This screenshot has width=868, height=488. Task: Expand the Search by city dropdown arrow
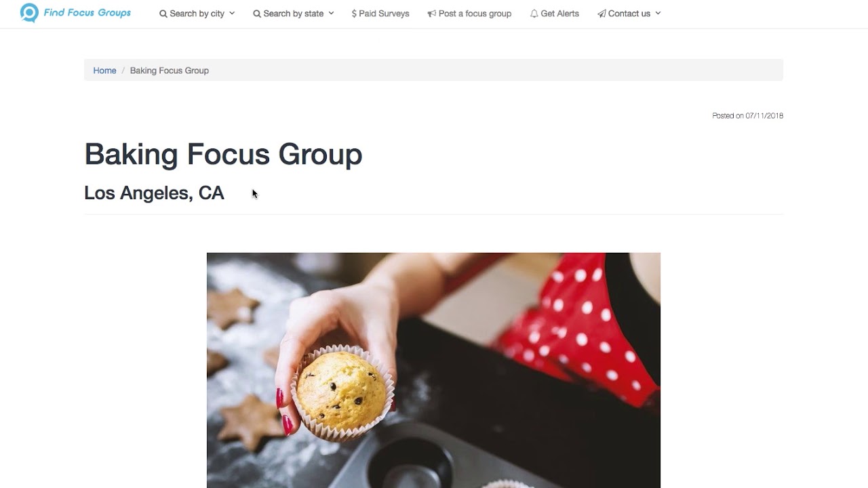[x=232, y=13]
